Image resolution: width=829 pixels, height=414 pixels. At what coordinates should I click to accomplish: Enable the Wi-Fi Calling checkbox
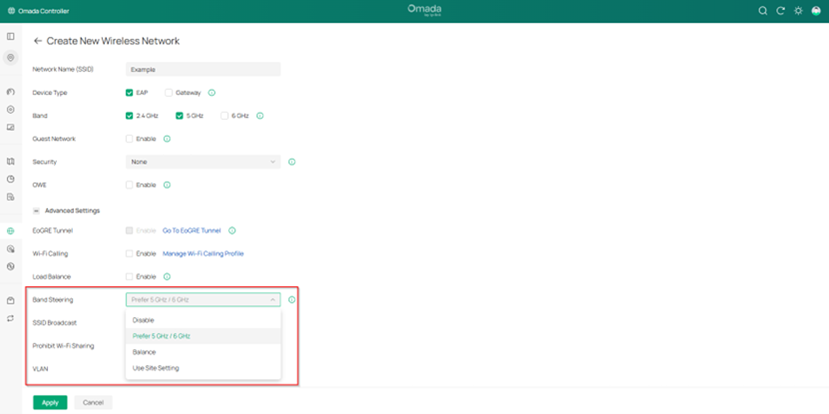(x=129, y=254)
